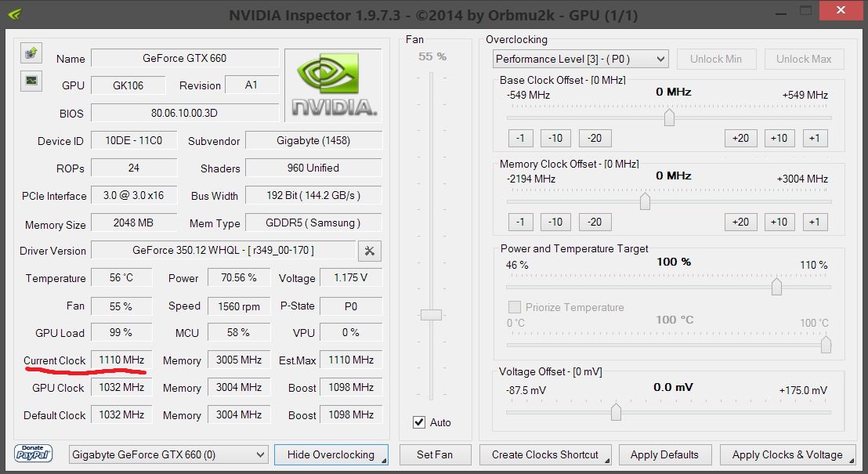The height and width of the screenshot is (474, 868).
Task: Click the GPU Load field 99 %
Action: tap(121, 332)
